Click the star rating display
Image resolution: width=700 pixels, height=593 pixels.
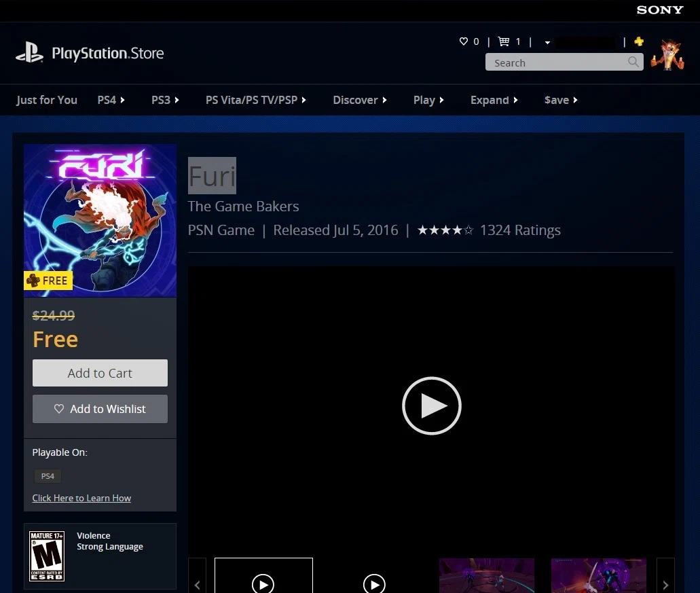445,230
